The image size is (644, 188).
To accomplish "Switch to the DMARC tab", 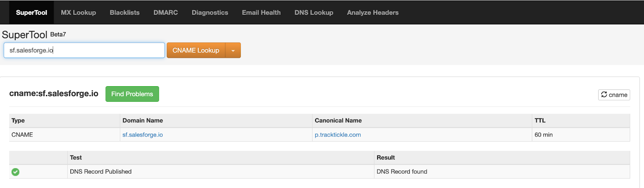I will coord(165,12).
